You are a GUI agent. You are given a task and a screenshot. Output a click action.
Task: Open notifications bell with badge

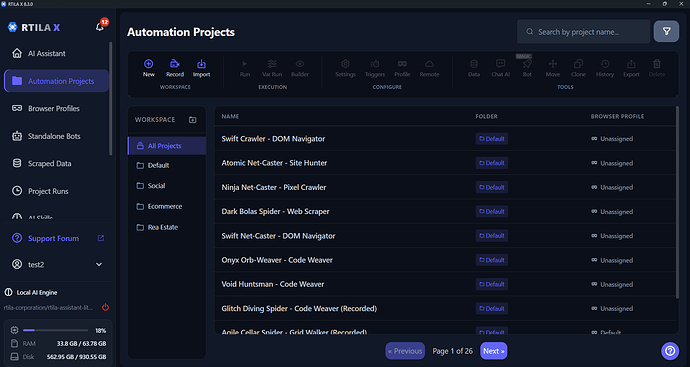pyautogui.click(x=101, y=26)
